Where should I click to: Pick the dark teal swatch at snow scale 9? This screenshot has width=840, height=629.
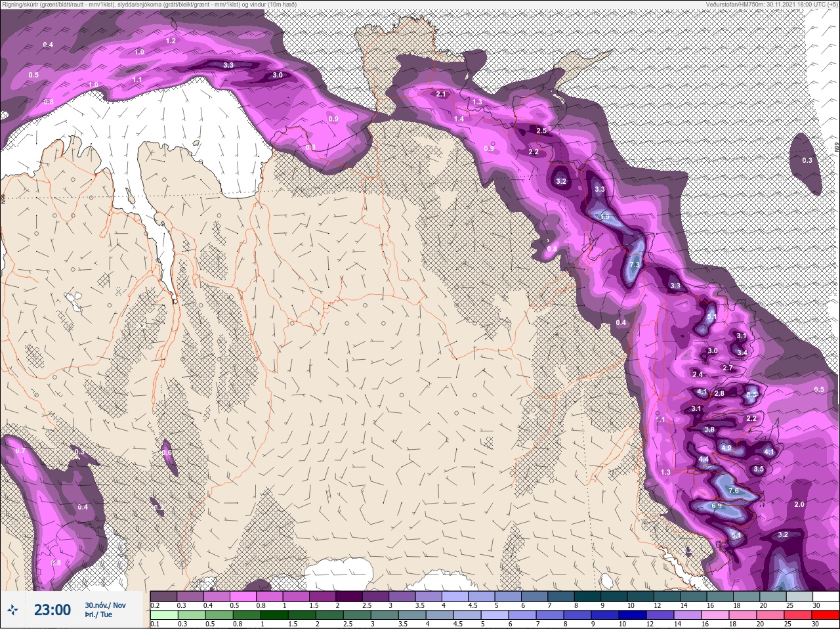click(x=587, y=597)
